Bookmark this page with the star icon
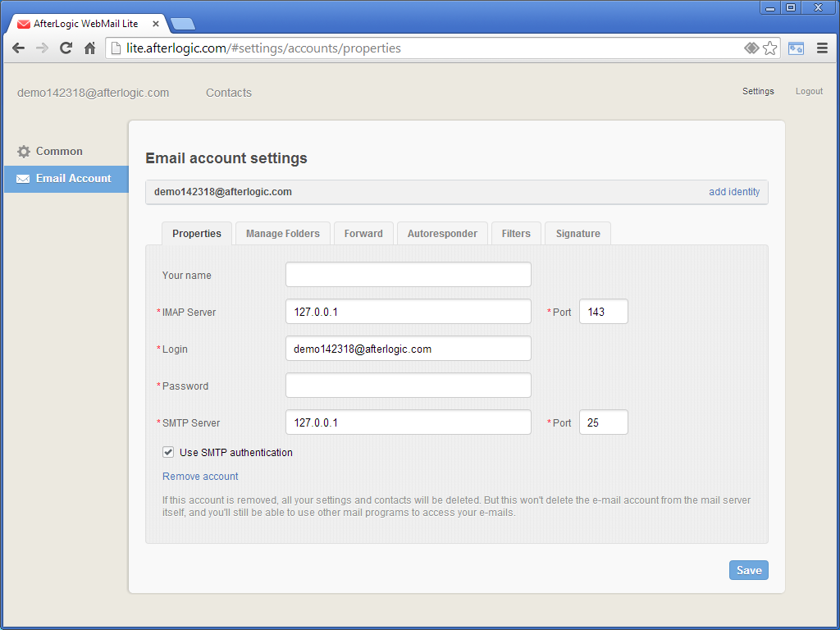 pos(769,48)
